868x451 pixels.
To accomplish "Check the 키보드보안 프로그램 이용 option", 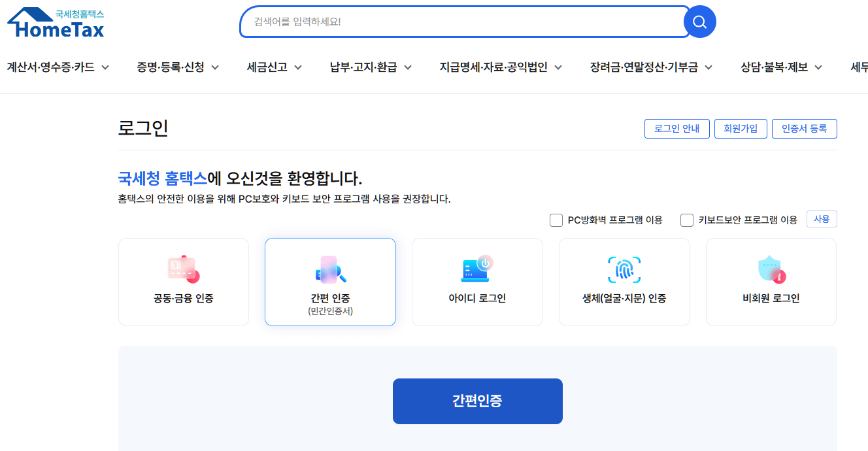I will pyautogui.click(x=687, y=220).
